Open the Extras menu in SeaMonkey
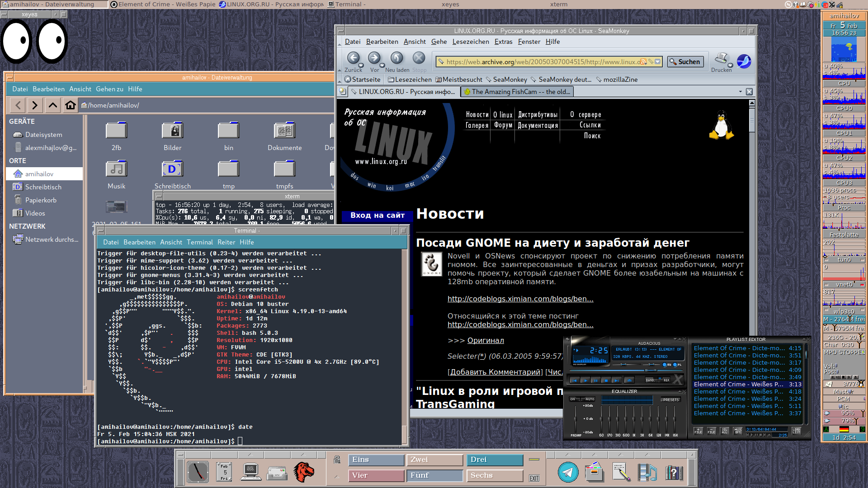This screenshot has width=868, height=488. click(x=503, y=42)
